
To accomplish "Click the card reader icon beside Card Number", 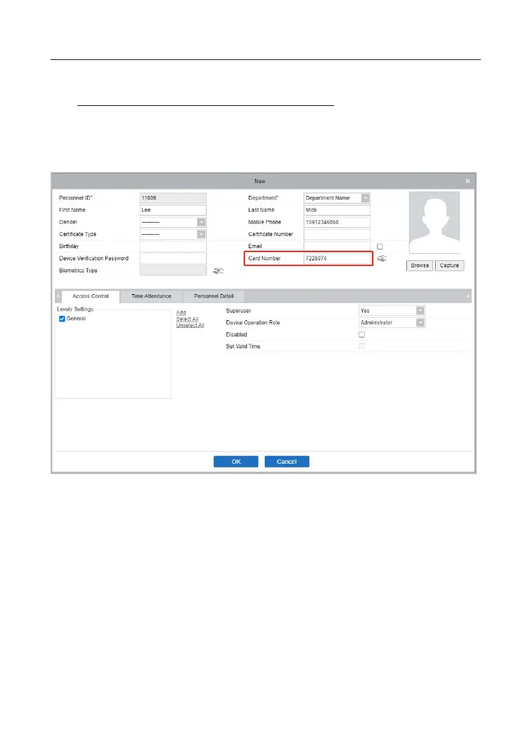I will pos(381,258).
